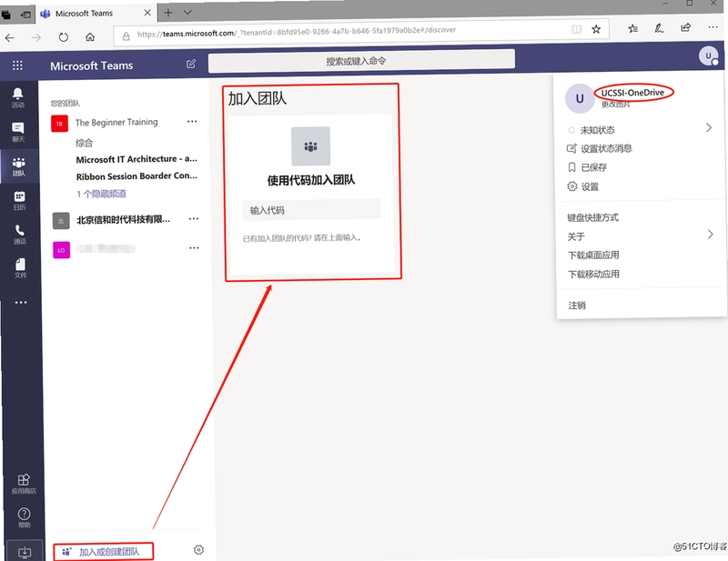Image resolution: width=728 pixels, height=561 pixels.
Task: Select Teams icon in left sidebar
Action: pyautogui.click(x=19, y=166)
